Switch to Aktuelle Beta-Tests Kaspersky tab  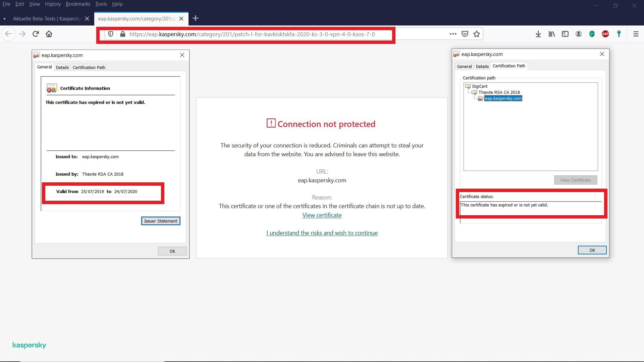(x=47, y=18)
